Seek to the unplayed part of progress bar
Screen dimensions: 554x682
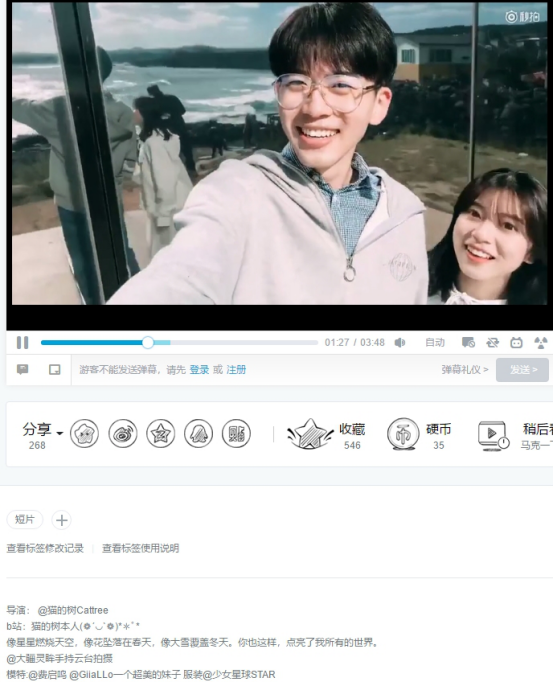[244, 342]
